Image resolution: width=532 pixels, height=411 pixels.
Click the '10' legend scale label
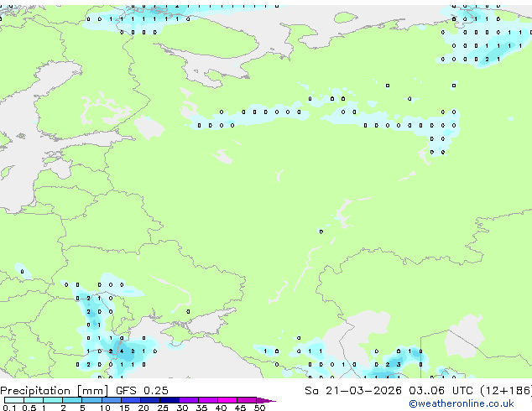coord(105,408)
